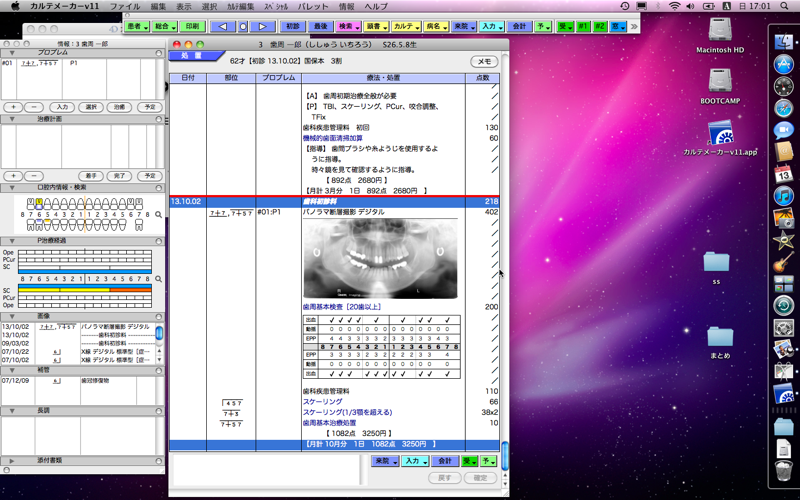Screen dimensions: 800x500
Task: Click the previous-record left arrow toolbar button
Action: [222, 26]
